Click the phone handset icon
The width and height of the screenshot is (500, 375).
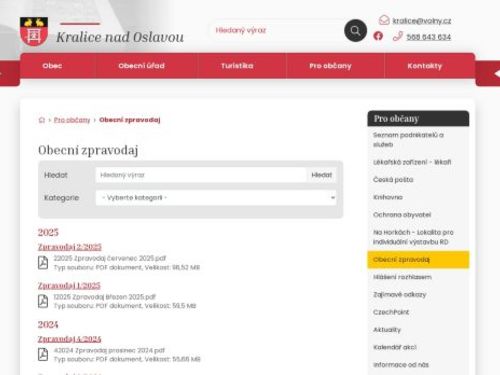(398, 36)
